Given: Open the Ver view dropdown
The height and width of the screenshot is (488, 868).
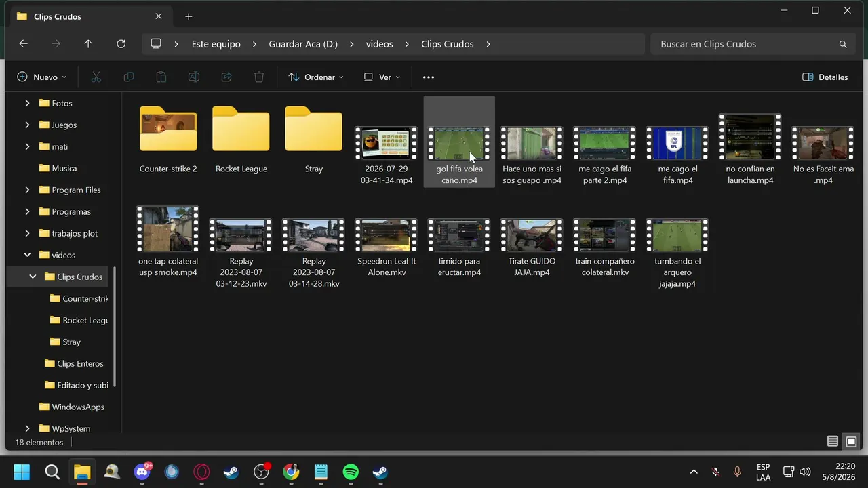Looking at the screenshot, I should coord(382,77).
